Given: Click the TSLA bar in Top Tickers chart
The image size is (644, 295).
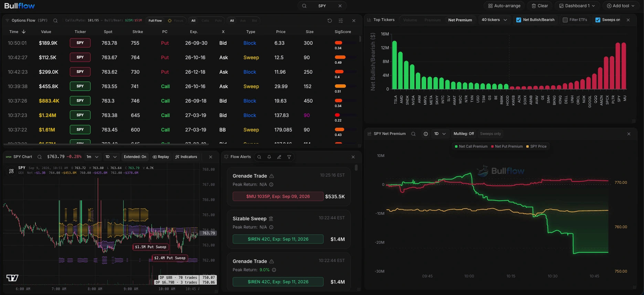Looking at the screenshot, I should (394, 65).
